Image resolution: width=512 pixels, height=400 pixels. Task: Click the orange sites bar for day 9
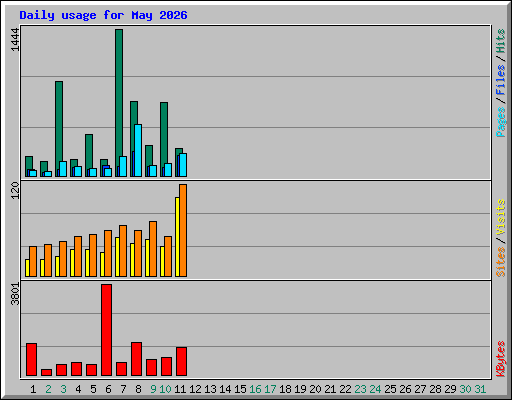153,249
